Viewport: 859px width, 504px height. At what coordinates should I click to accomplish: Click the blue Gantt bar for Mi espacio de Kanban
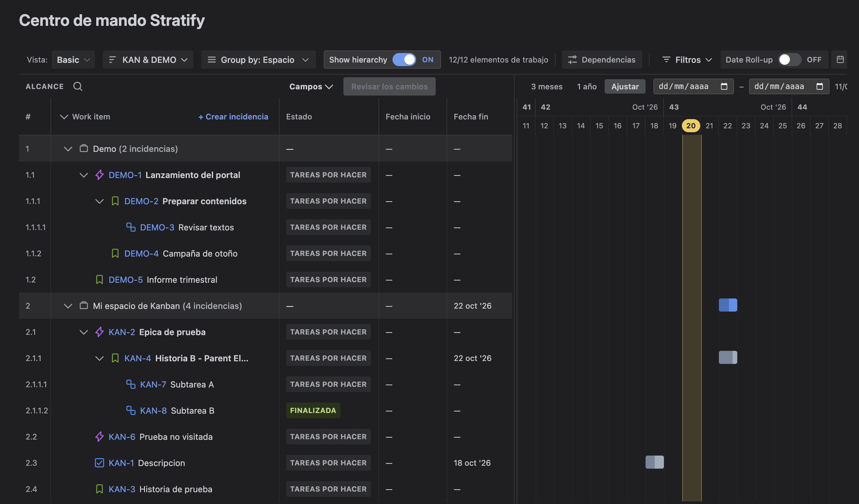click(x=728, y=305)
